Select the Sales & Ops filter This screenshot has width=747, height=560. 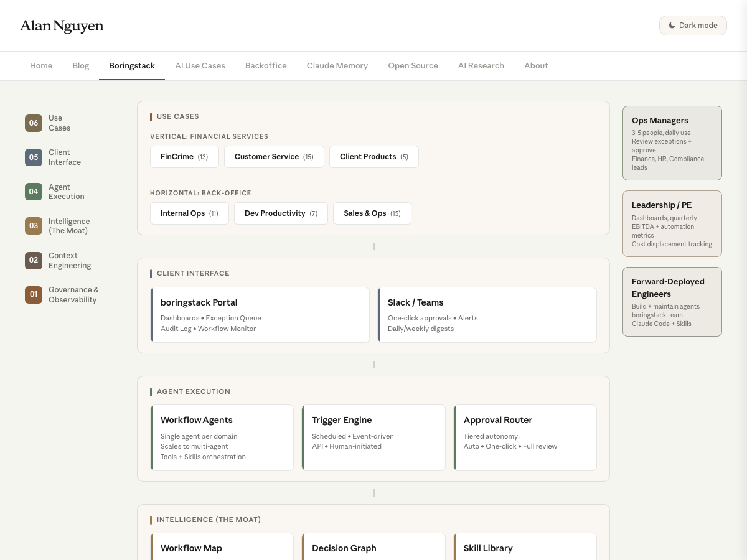click(x=372, y=213)
